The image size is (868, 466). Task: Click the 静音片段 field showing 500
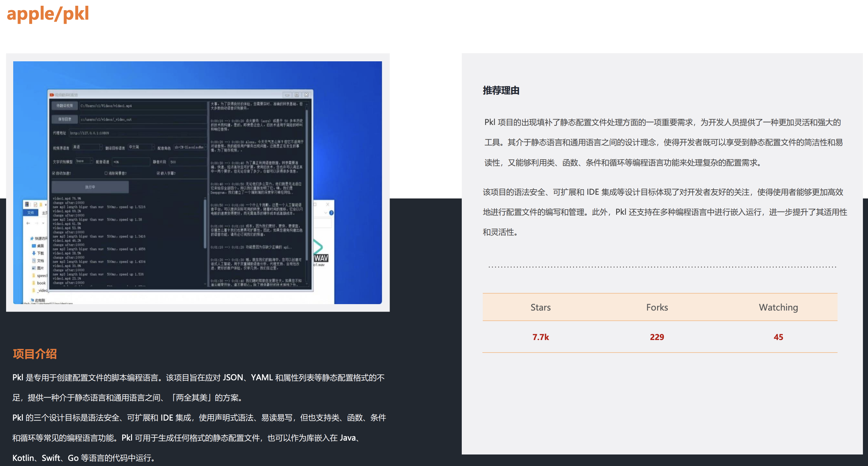point(188,162)
